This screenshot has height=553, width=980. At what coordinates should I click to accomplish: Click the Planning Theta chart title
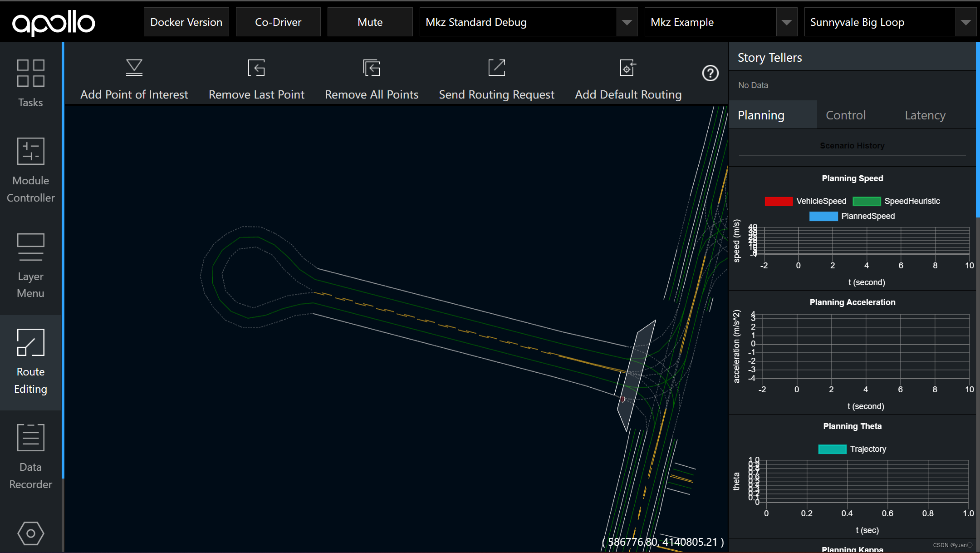coord(852,426)
